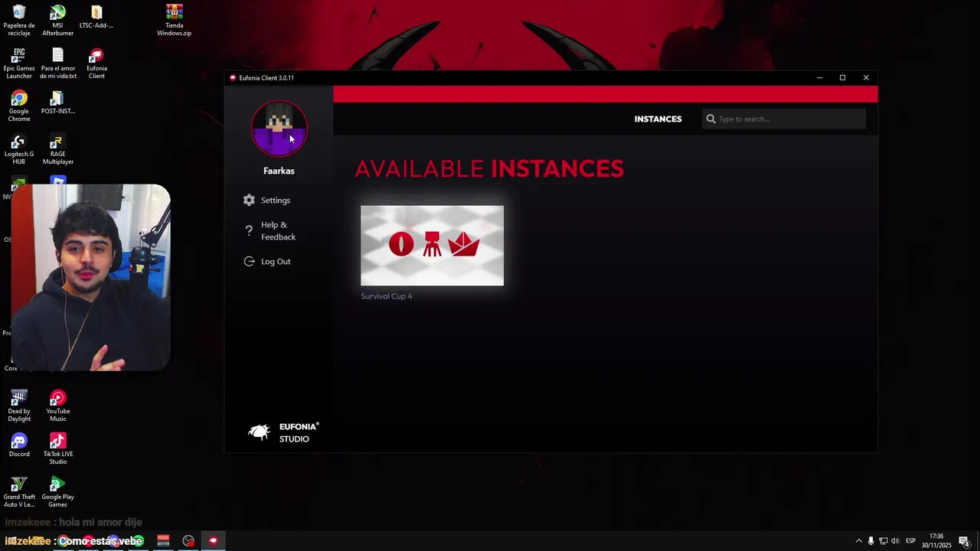Select Dead by Daylight desktop icon
The height and width of the screenshot is (551, 980).
point(19,406)
